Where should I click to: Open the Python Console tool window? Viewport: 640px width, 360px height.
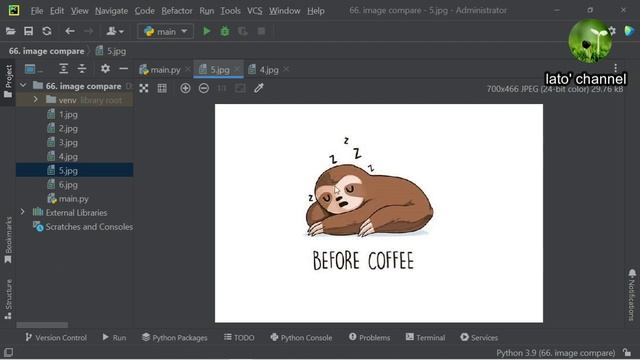301,338
